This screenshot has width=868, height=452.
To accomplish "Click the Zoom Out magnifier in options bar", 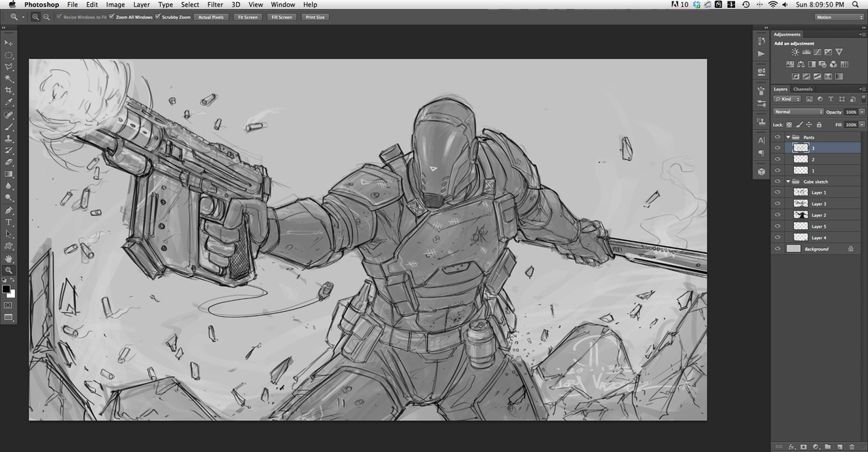I will tap(45, 17).
